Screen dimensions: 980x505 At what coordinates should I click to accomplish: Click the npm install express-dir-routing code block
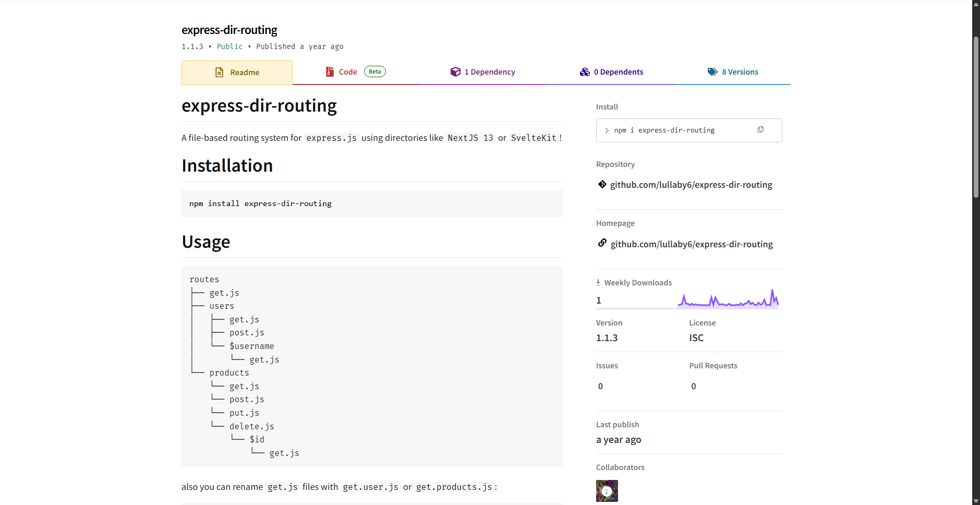click(372, 203)
